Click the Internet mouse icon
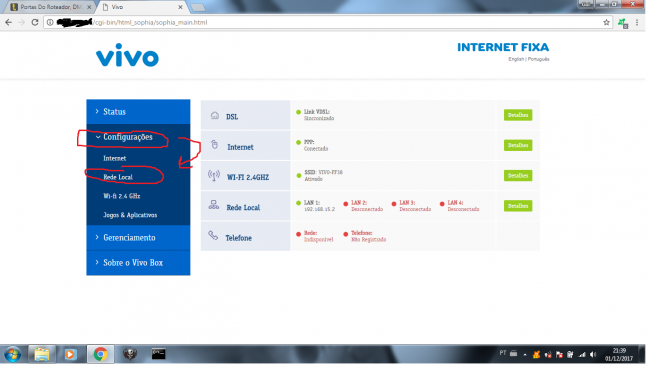The width and height of the screenshot is (650, 371). (214, 145)
